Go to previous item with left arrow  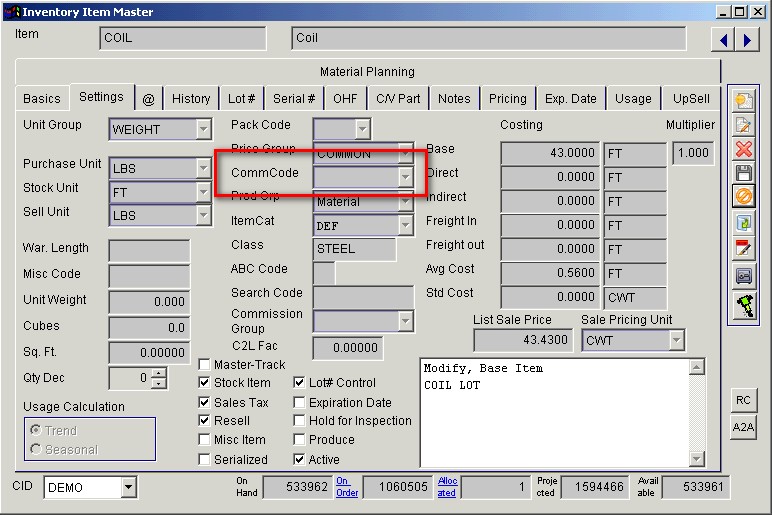[722, 40]
